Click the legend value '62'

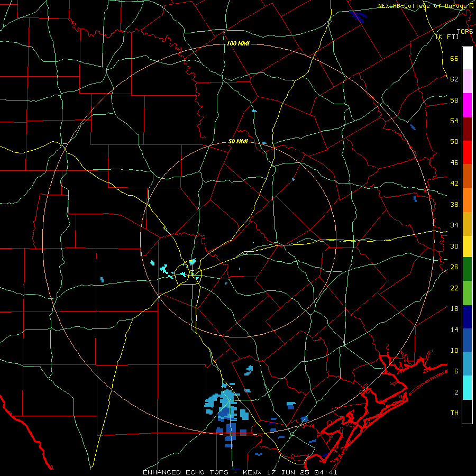point(454,79)
